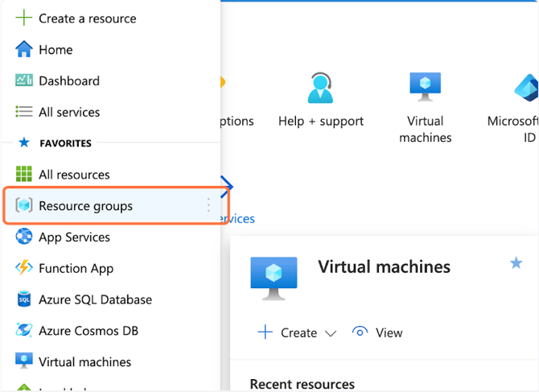Image resolution: width=539 pixels, height=392 pixels.
Task: Click the All resources grid icon
Action: point(24,174)
